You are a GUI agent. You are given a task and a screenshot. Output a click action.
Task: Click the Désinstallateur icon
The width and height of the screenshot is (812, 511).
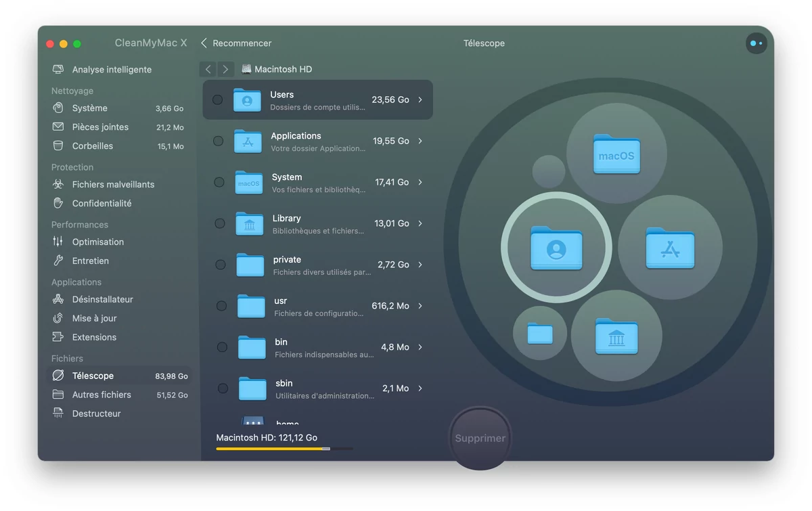click(58, 300)
